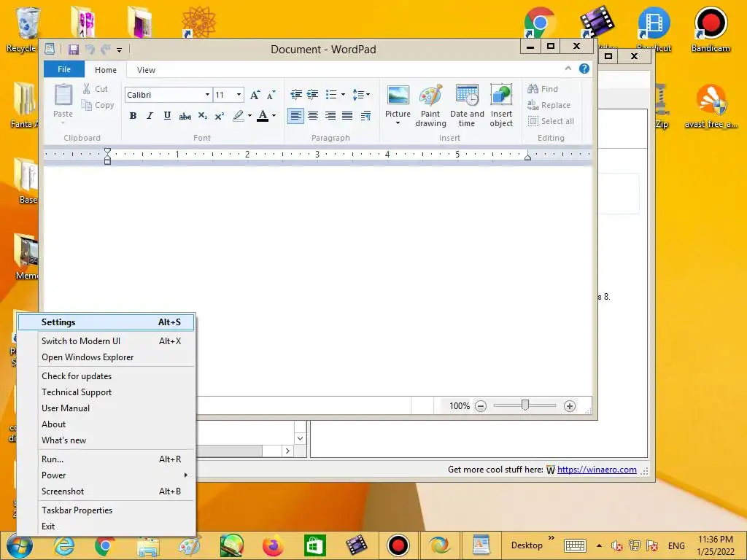747x560 pixels.
Task: Select Taskbar Properties from the menu
Action: click(x=107, y=510)
